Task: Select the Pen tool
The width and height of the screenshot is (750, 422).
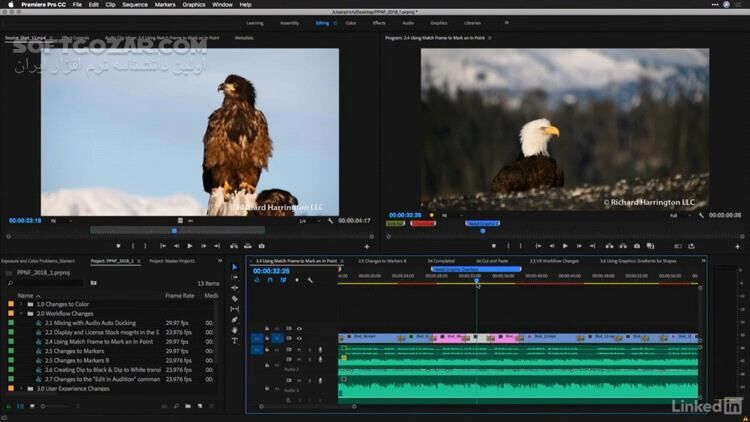Action: click(x=234, y=320)
